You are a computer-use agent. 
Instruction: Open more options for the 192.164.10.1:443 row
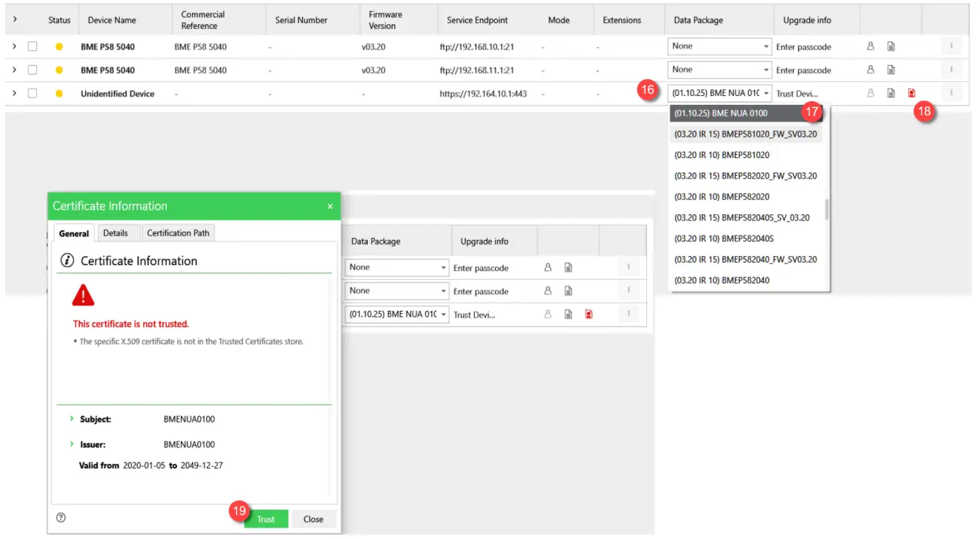[951, 94]
